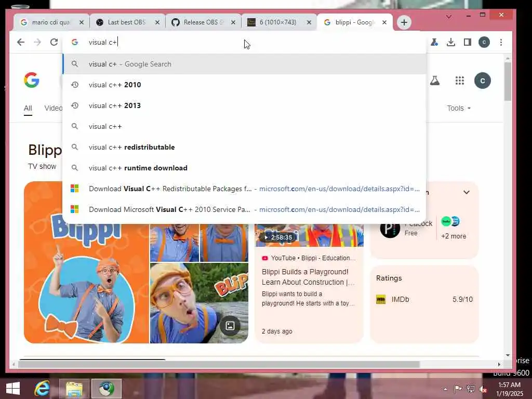Image resolution: width=532 pixels, height=399 pixels.
Task: Launch Internet Explorer from taskbar
Action: [42, 389]
